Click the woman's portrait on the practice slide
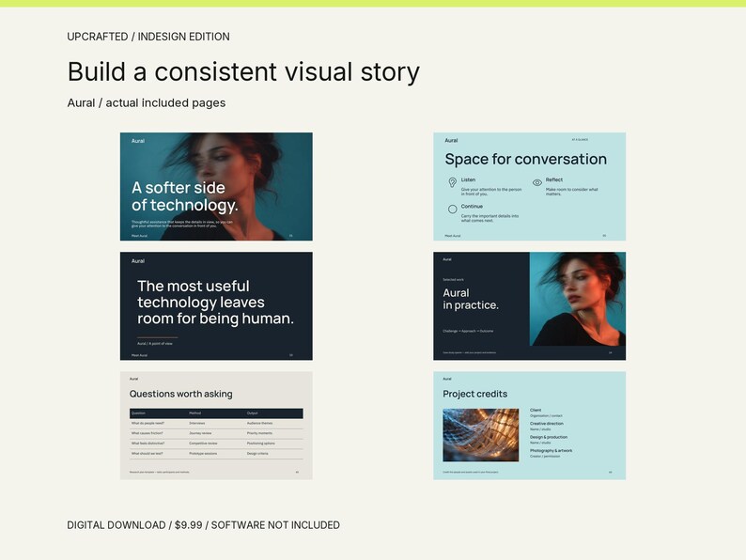The height and width of the screenshot is (560, 746). (x=578, y=299)
